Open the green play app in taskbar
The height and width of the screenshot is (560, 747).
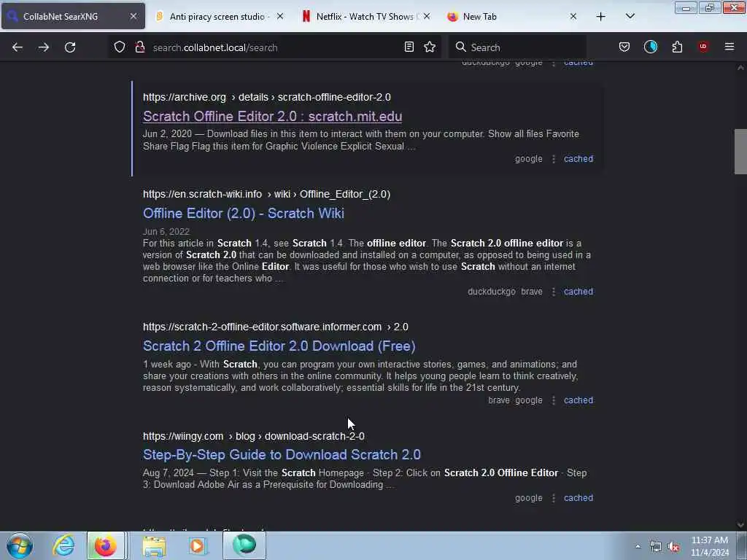click(244, 545)
